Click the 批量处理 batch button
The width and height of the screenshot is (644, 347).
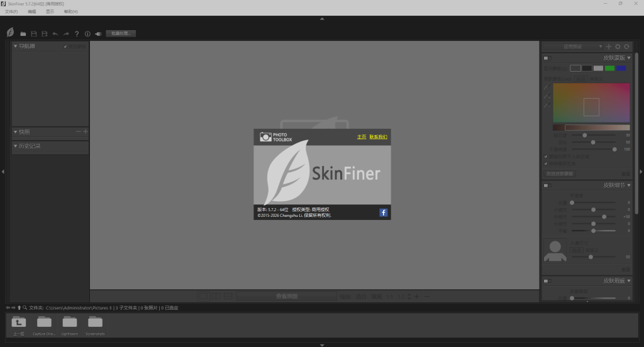(121, 33)
